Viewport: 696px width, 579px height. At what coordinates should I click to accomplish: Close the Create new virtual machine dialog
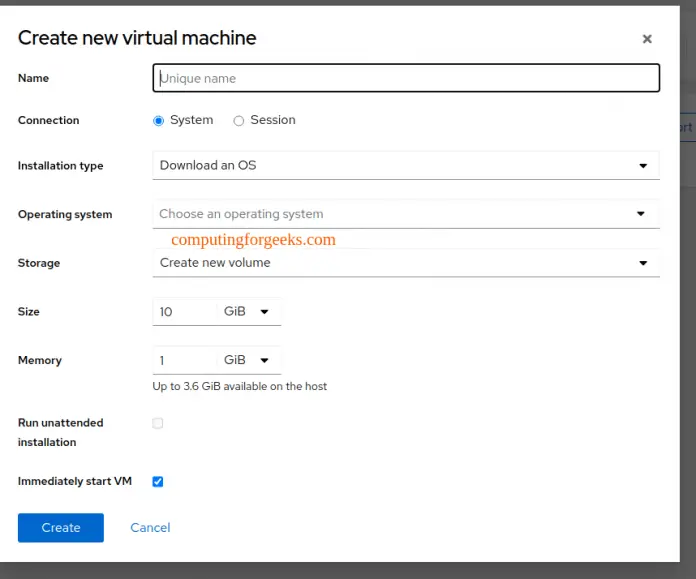click(647, 39)
